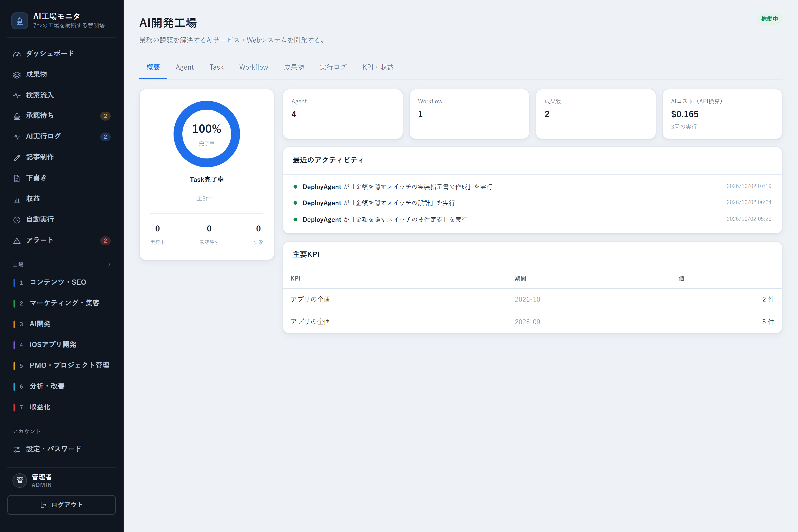The width and height of the screenshot is (798, 532).
Task: Click the 承認待ち stamp icon
Action: pos(17,116)
